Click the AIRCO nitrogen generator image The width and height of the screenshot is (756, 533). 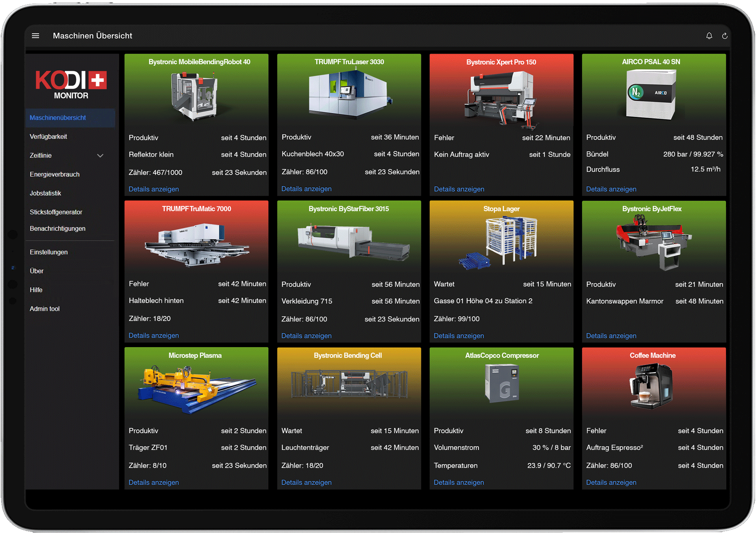coord(651,95)
